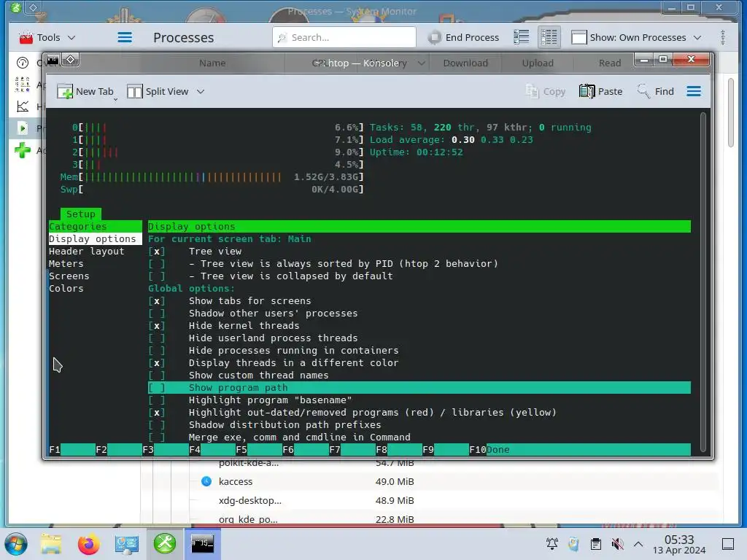This screenshot has width=747, height=560.
Task: Click Add new page plus icon
Action: point(23,150)
